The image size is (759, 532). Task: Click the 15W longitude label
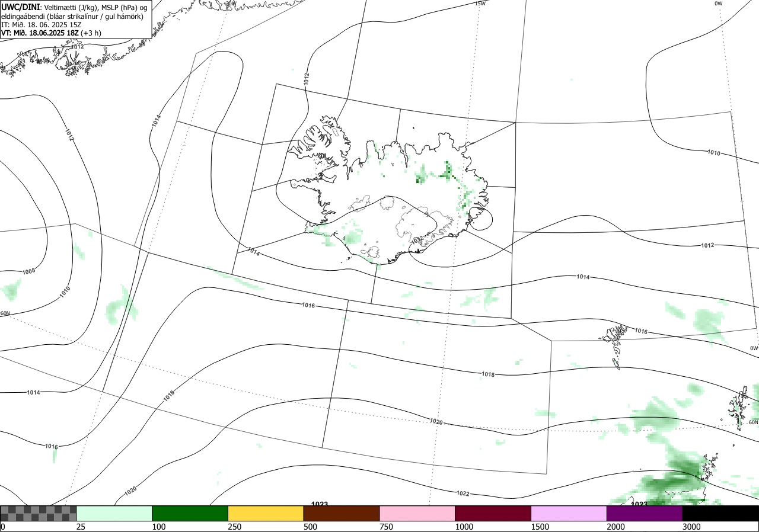[480, 4]
